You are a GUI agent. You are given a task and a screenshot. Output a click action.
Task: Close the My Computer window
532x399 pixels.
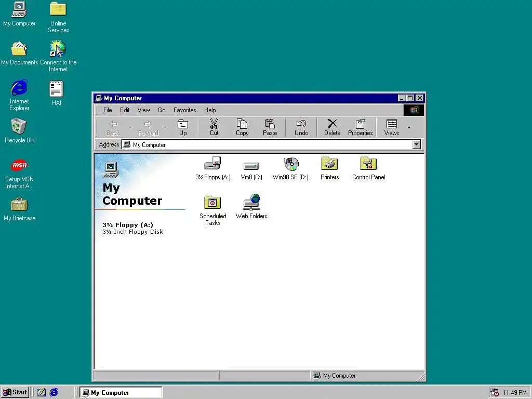(420, 98)
